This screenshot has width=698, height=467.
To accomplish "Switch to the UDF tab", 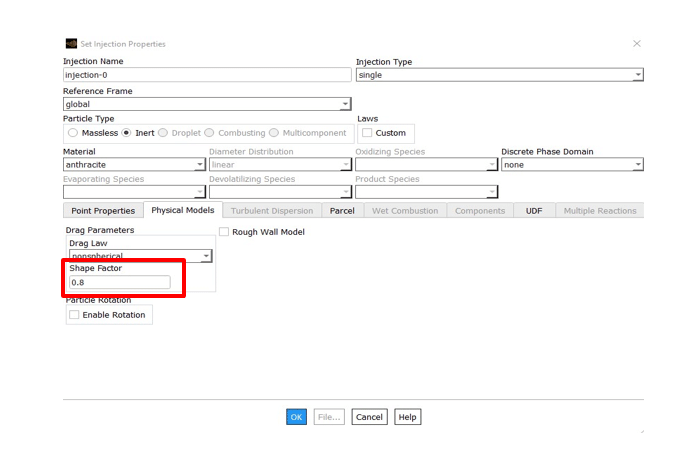I will [x=534, y=211].
